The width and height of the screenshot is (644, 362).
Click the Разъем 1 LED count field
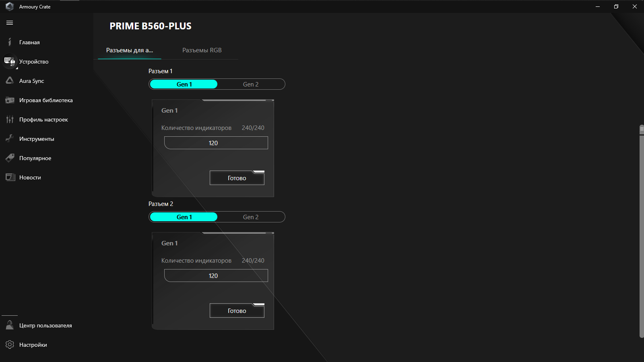[216, 143]
